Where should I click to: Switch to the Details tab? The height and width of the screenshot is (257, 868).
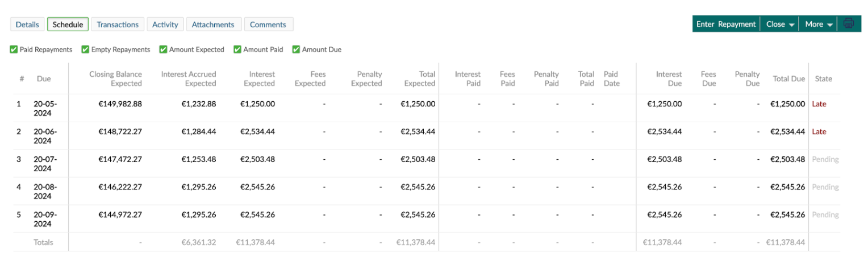(x=27, y=24)
